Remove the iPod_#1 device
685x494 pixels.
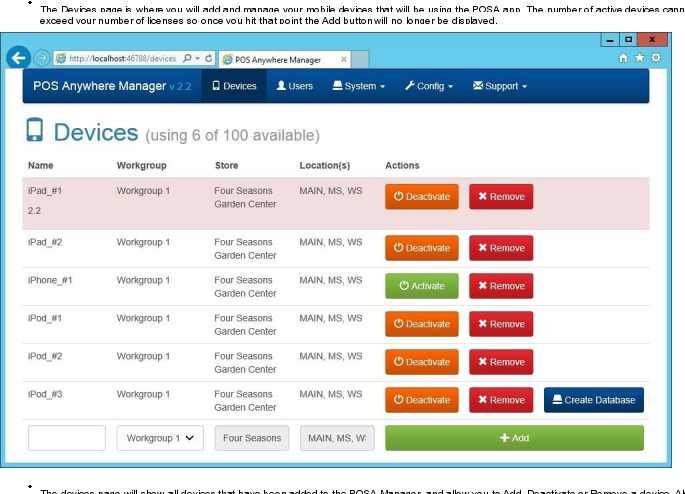501,324
